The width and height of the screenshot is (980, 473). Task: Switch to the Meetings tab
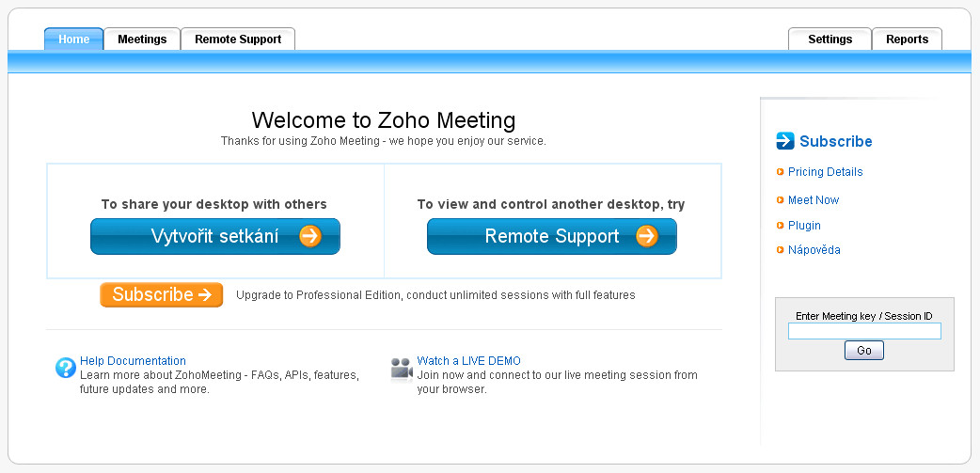tap(142, 39)
